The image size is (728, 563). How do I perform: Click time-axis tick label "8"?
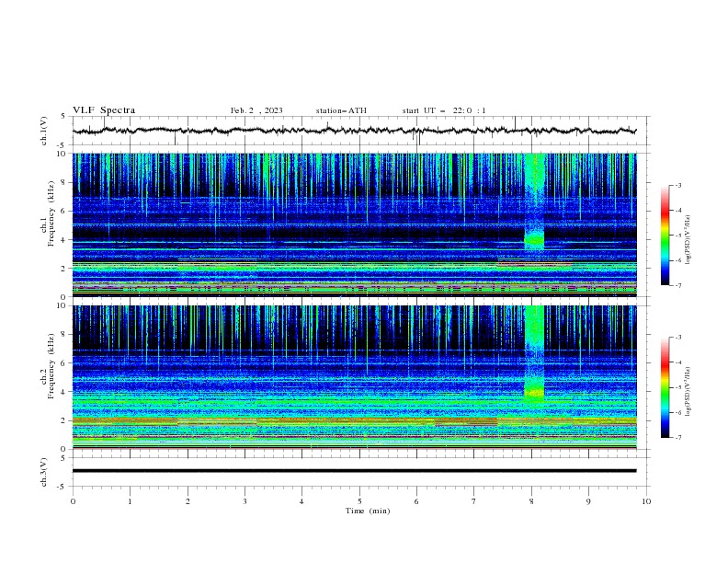tap(531, 501)
